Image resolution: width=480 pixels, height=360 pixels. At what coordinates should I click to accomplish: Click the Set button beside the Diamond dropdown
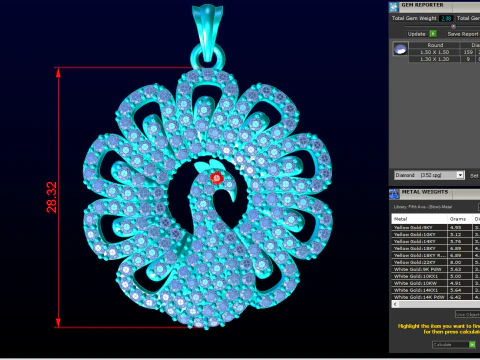pyautogui.click(x=474, y=175)
